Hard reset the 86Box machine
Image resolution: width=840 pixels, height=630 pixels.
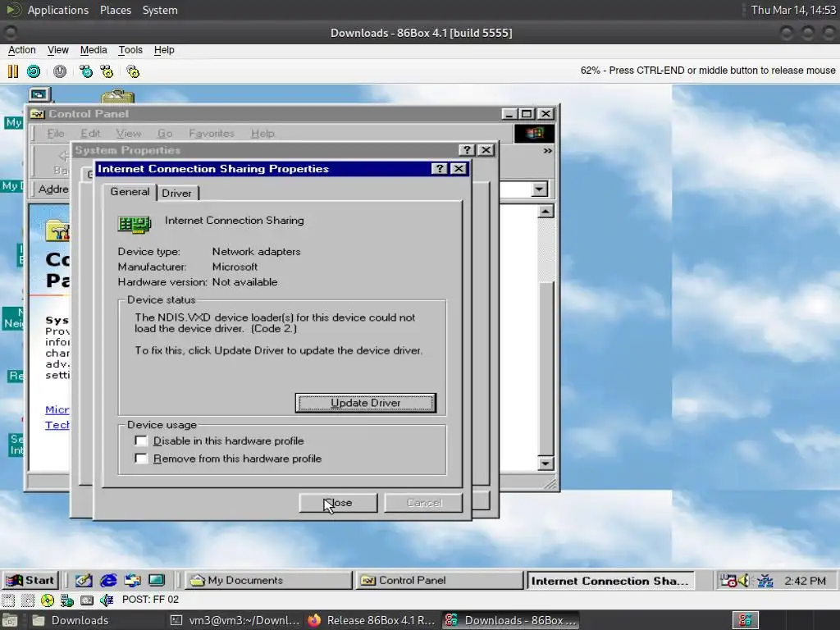tap(34, 71)
